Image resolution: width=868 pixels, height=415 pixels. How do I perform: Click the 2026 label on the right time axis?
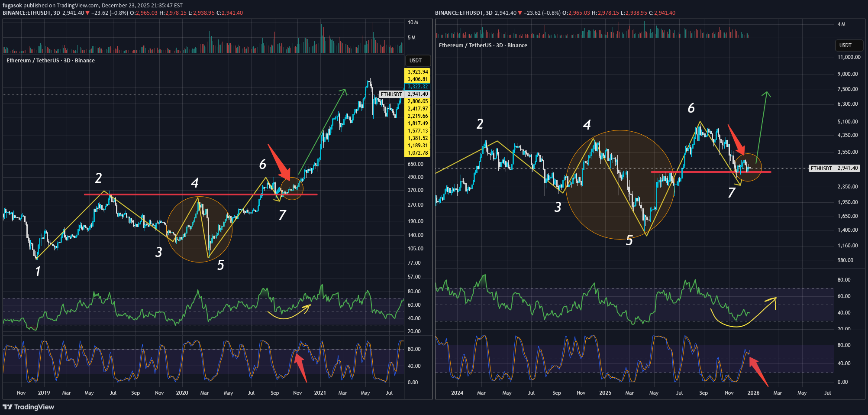click(x=753, y=393)
